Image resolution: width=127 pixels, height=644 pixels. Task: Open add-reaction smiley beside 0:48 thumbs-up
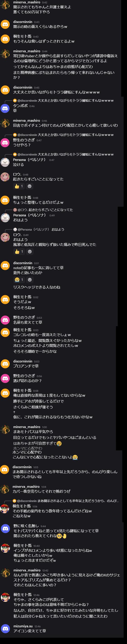coord(30,186)
